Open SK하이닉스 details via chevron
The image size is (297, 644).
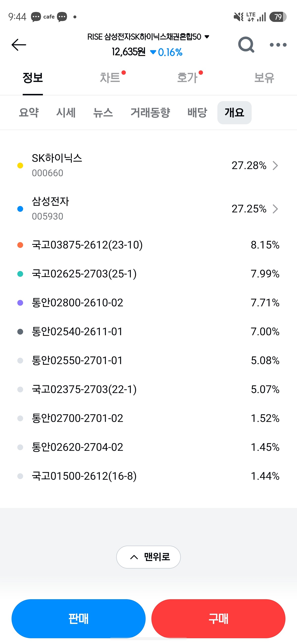(275, 165)
